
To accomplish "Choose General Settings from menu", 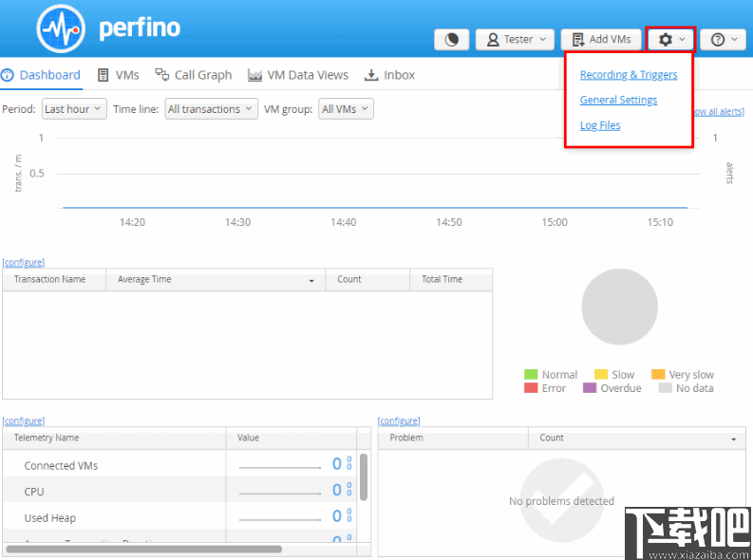I will [x=618, y=100].
